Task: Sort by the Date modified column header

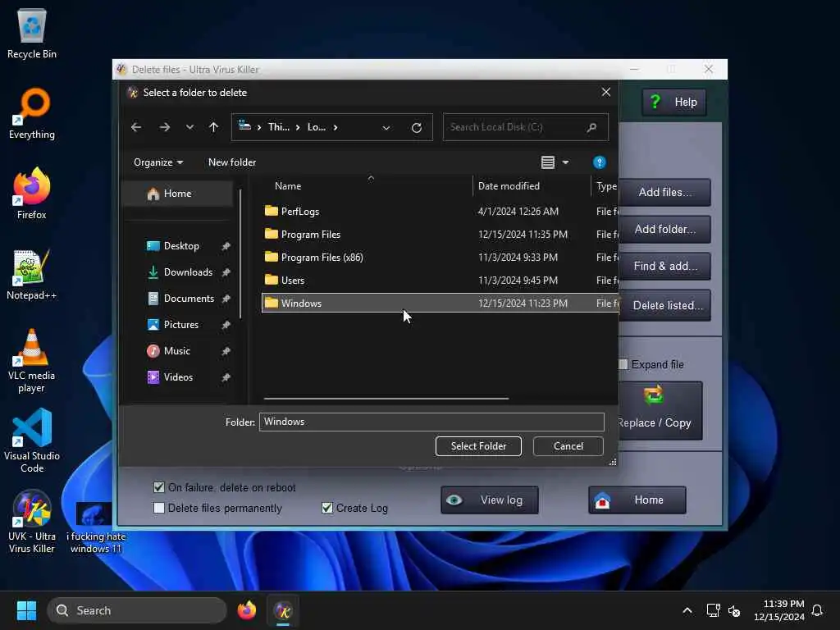Action: pyautogui.click(x=509, y=186)
